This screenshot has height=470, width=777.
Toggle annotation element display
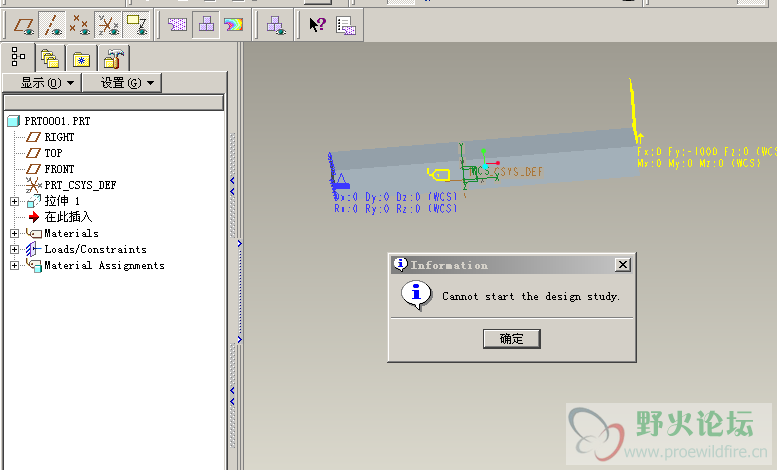point(136,25)
